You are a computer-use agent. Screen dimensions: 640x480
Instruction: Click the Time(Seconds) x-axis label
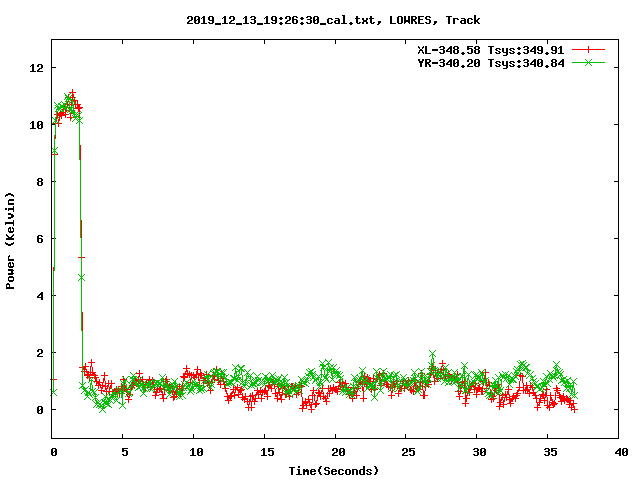[x=333, y=471]
